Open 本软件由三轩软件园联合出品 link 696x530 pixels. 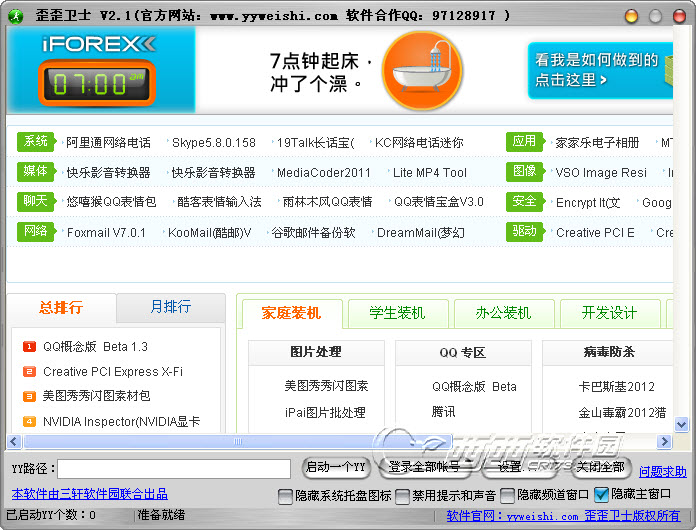point(90,494)
